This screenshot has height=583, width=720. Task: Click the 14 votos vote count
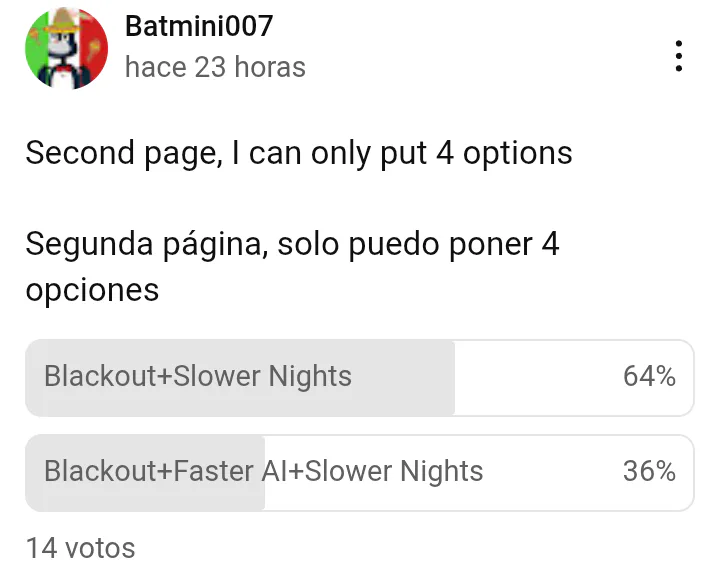click(x=80, y=548)
